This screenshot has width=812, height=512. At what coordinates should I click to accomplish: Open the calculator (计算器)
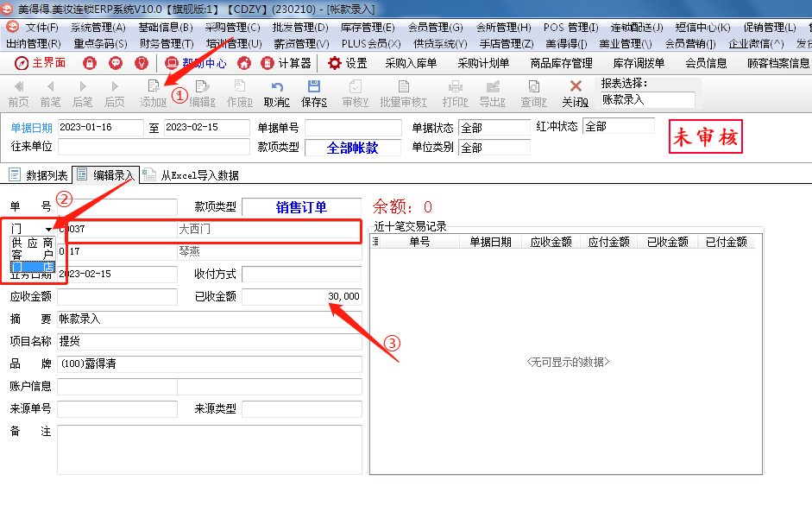286,63
